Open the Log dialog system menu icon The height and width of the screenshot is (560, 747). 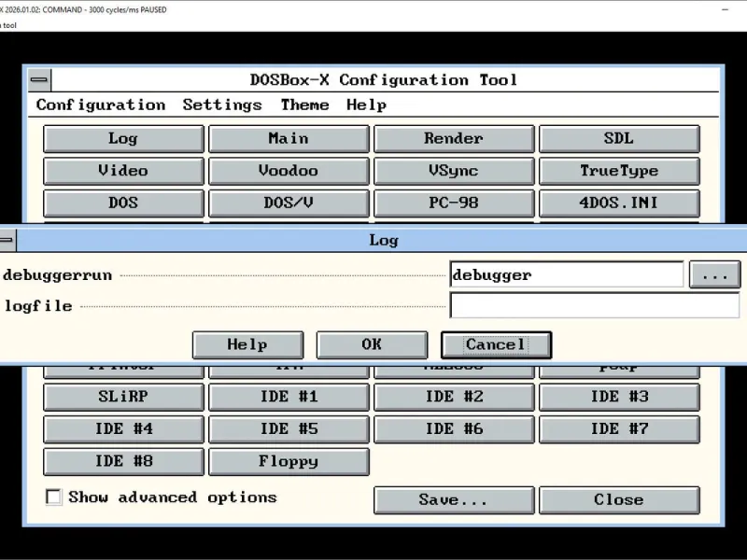coord(7,240)
